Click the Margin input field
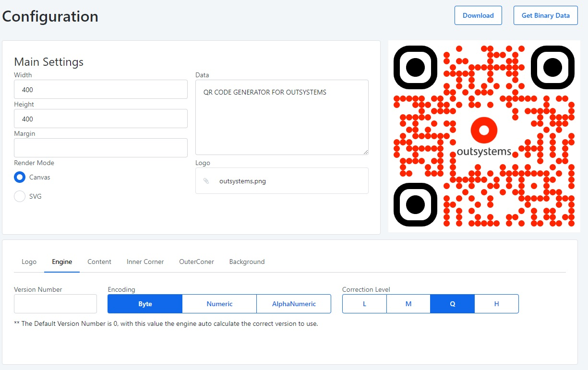Image resolution: width=588 pixels, height=370 pixels. (x=100, y=147)
